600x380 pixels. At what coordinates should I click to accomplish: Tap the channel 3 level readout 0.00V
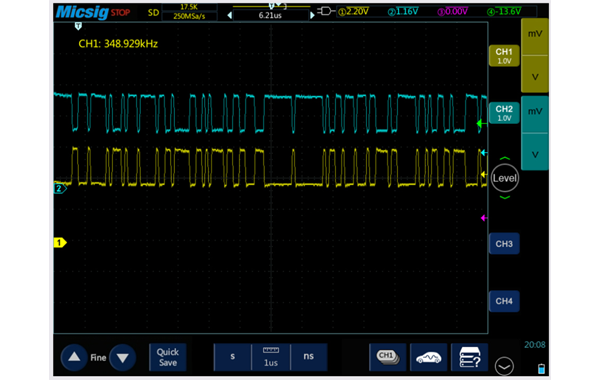[x=452, y=11]
